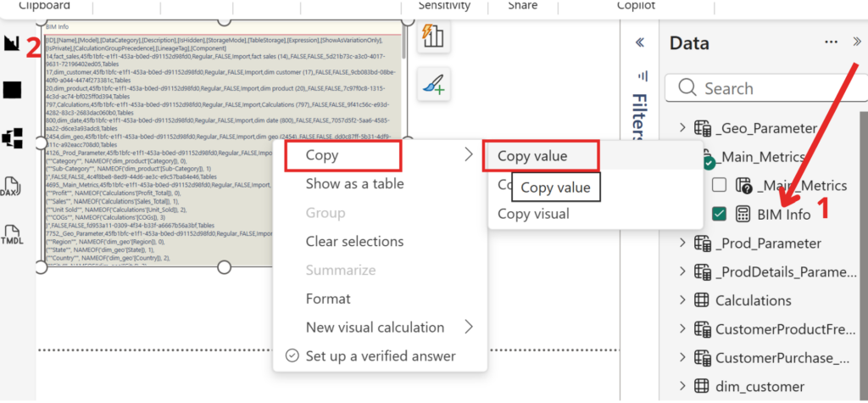The image size is (868, 403).
Task: Expand the CustomerPurchase_... table
Action: tap(682, 357)
